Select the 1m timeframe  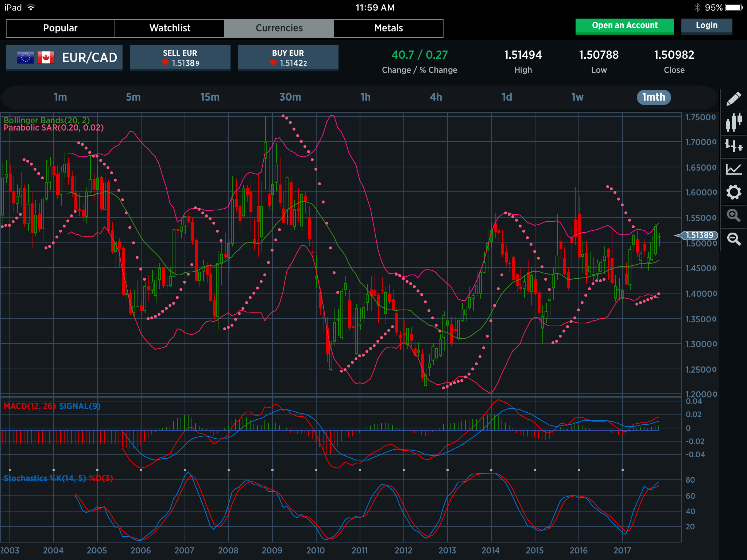coord(61,97)
